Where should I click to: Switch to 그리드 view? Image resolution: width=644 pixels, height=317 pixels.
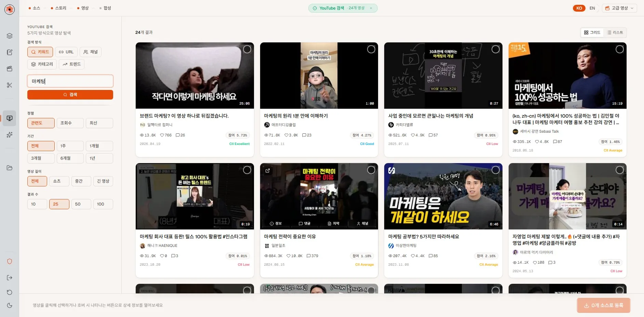[592, 32]
